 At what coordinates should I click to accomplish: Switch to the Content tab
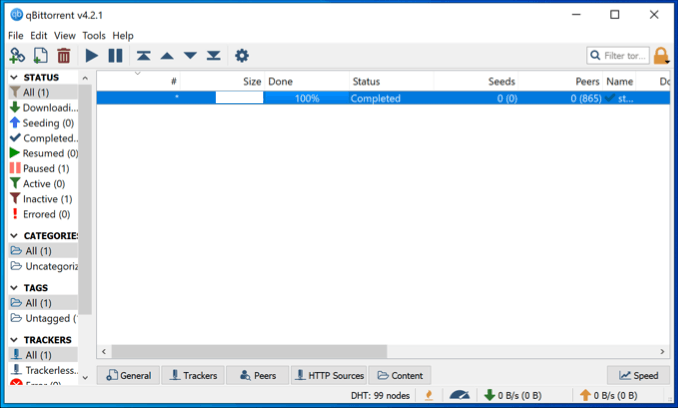click(400, 376)
